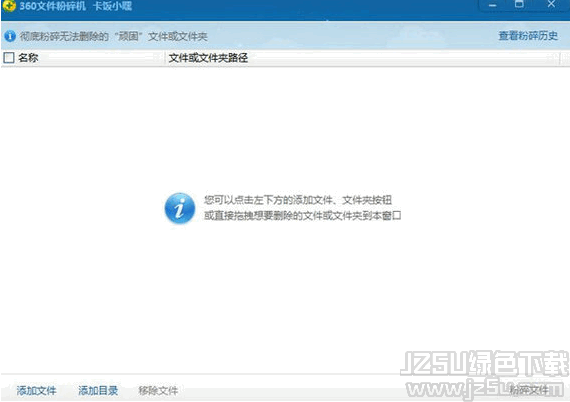Click 添加目录 to add a folder
The width and height of the screenshot is (570, 402).
click(x=98, y=390)
